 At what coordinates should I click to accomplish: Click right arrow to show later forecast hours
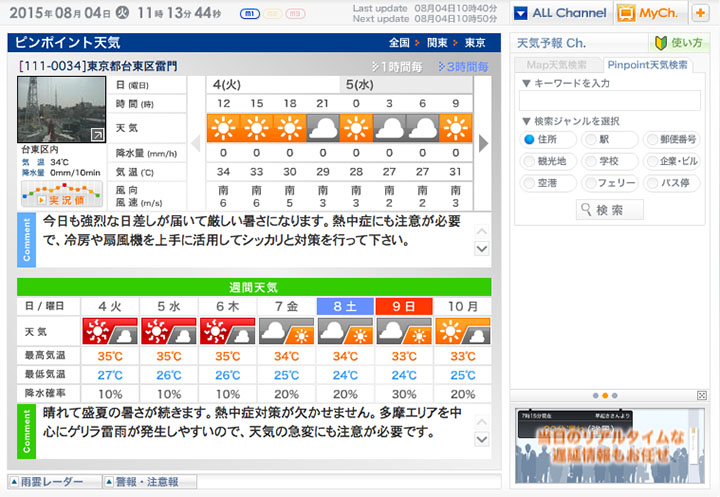tap(484, 144)
